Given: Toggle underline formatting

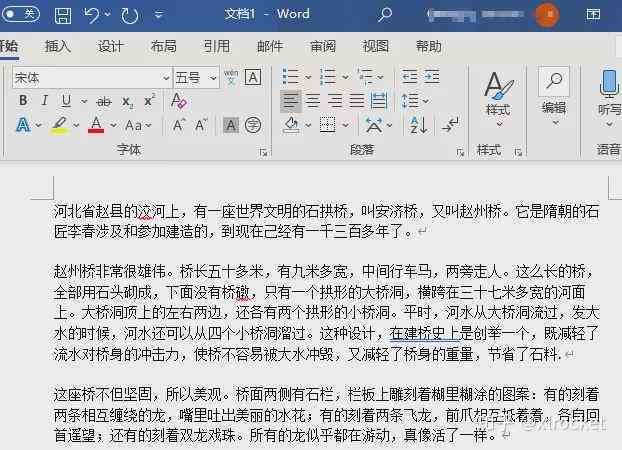Looking at the screenshot, I should pos(66,101).
